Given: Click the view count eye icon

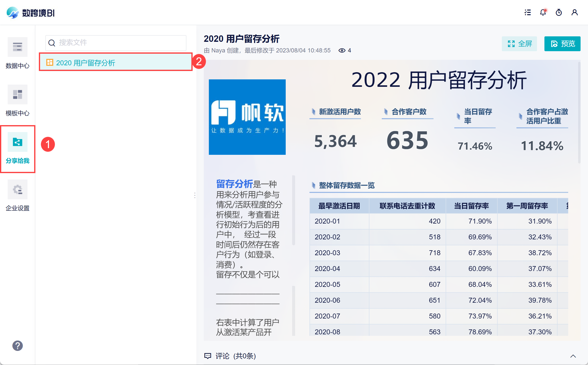Looking at the screenshot, I should [342, 50].
